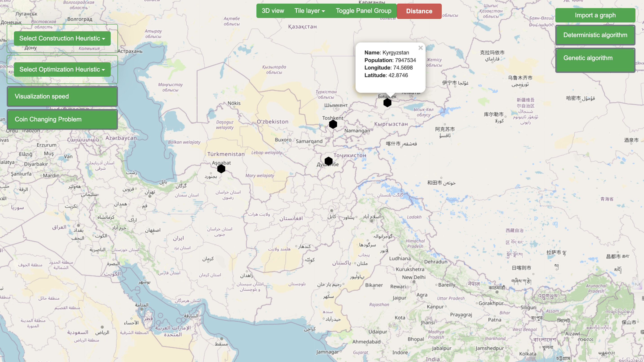The width and height of the screenshot is (644, 362).
Task: Click the Kyrgyzstan population text in popup
Action: coord(390,60)
